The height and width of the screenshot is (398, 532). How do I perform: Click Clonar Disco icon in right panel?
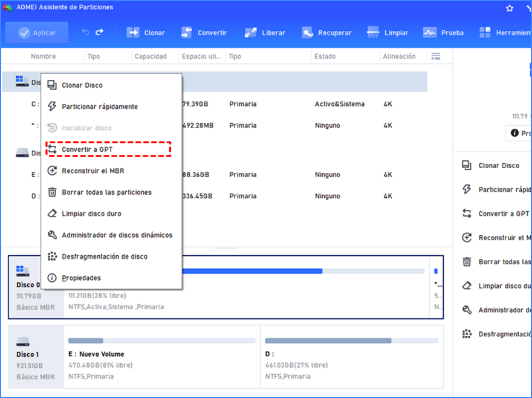click(467, 165)
